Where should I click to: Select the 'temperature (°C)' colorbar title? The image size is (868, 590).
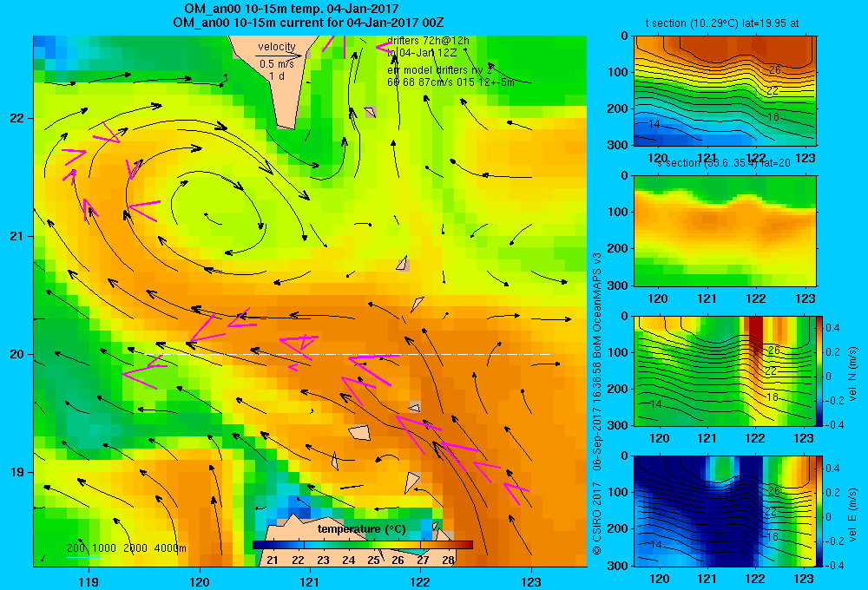coord(361,529)
